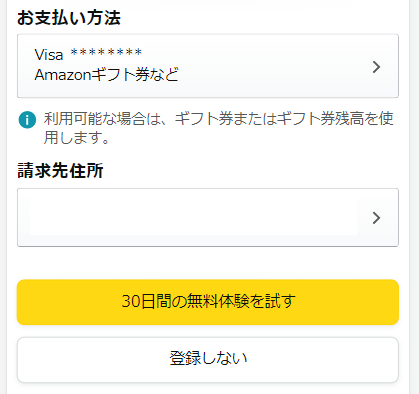Expand billing address via its chevron arrow
Image resolution: width=419 pixels, height=394 pixels.
click(x=376, y=218)
